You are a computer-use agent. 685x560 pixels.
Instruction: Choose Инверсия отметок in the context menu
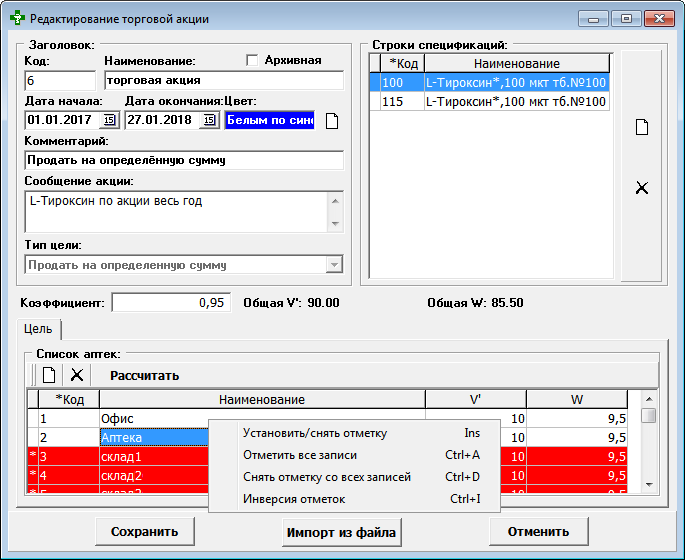click(x=293, y=499)
